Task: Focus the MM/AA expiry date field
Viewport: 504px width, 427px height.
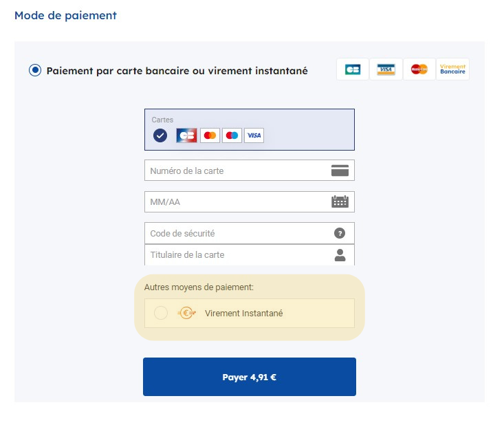Action: pos(234,202)
